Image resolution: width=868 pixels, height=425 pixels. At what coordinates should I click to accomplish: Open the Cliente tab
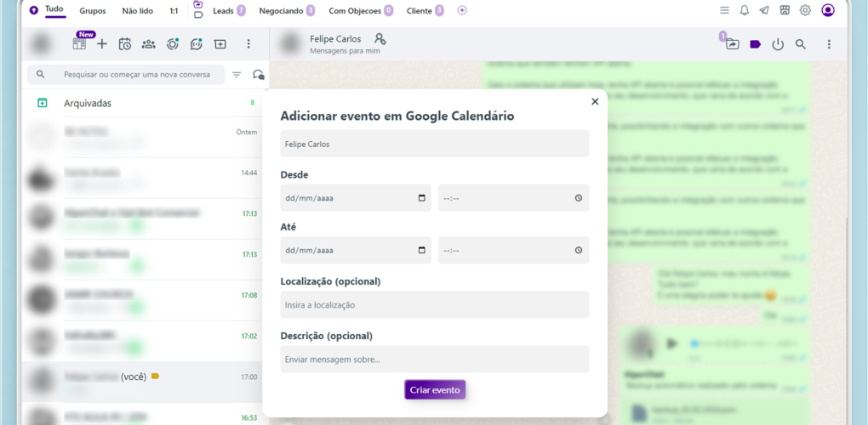point(425,10)
